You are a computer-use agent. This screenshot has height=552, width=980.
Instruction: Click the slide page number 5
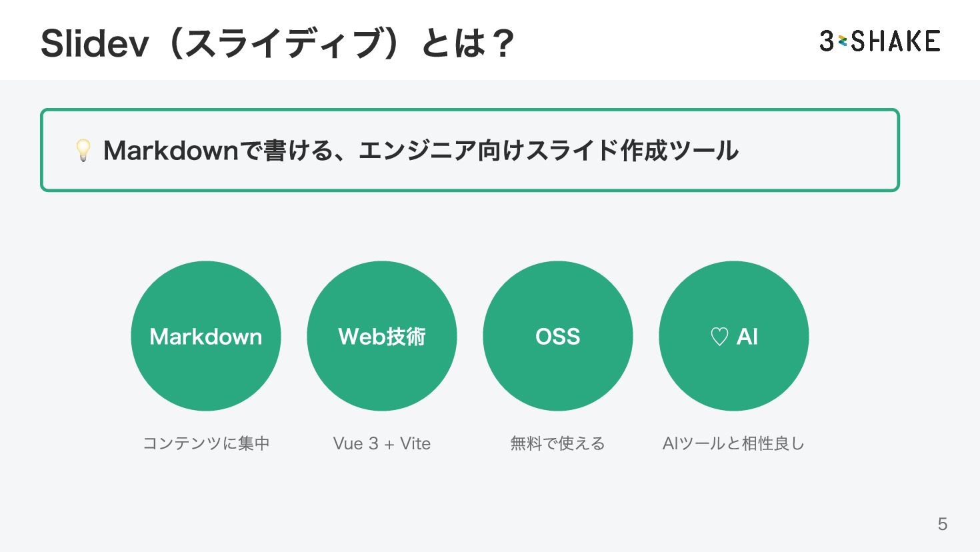[x=943, y=524]
